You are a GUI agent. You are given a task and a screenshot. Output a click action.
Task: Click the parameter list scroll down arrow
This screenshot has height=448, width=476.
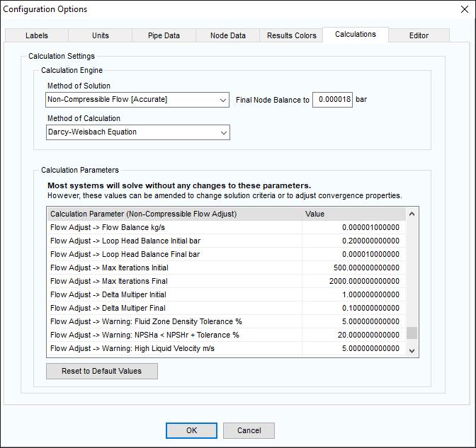click(412, 350)
